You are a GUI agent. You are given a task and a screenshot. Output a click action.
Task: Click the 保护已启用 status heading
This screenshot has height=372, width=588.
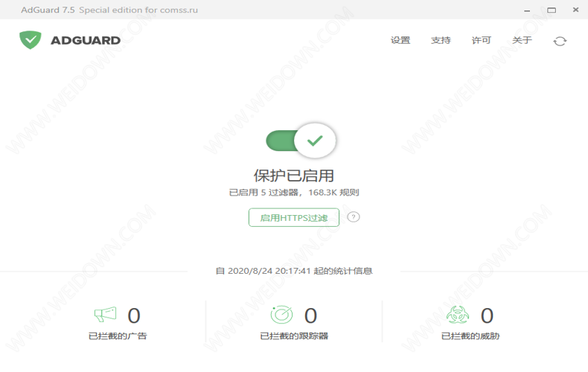[x=294, y=176]
